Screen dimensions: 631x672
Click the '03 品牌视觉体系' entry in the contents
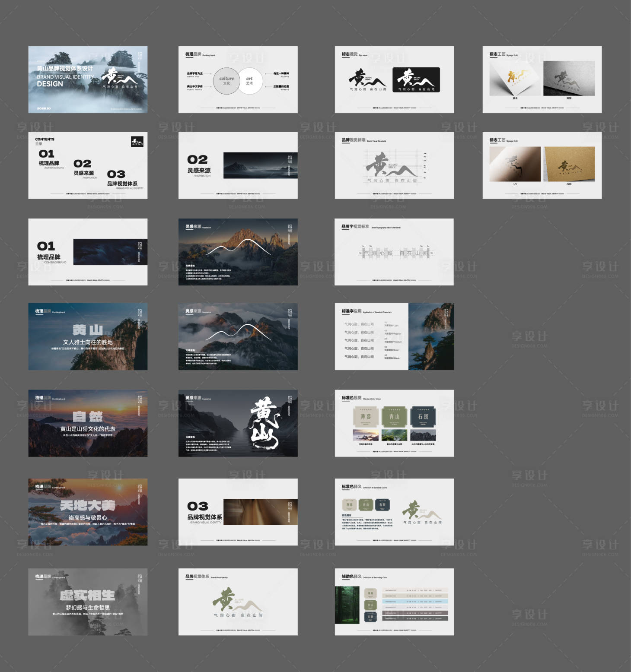tap(122, 178)
